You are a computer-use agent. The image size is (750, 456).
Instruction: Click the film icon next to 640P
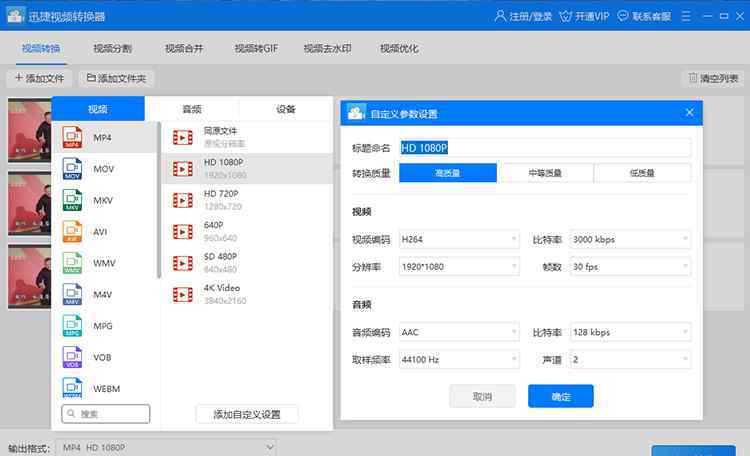tap(183, 232)
